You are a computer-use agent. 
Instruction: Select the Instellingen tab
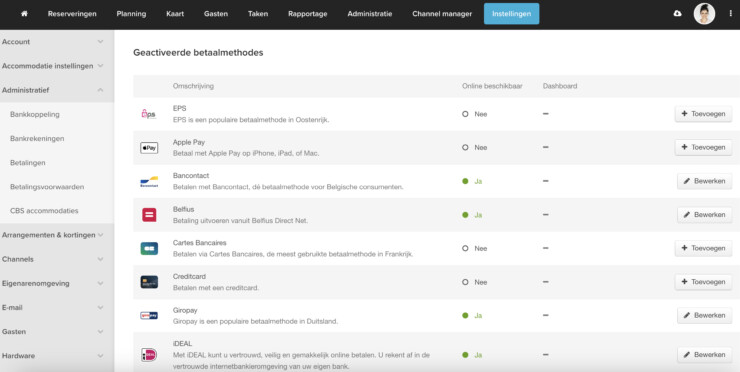click(512, 14)
